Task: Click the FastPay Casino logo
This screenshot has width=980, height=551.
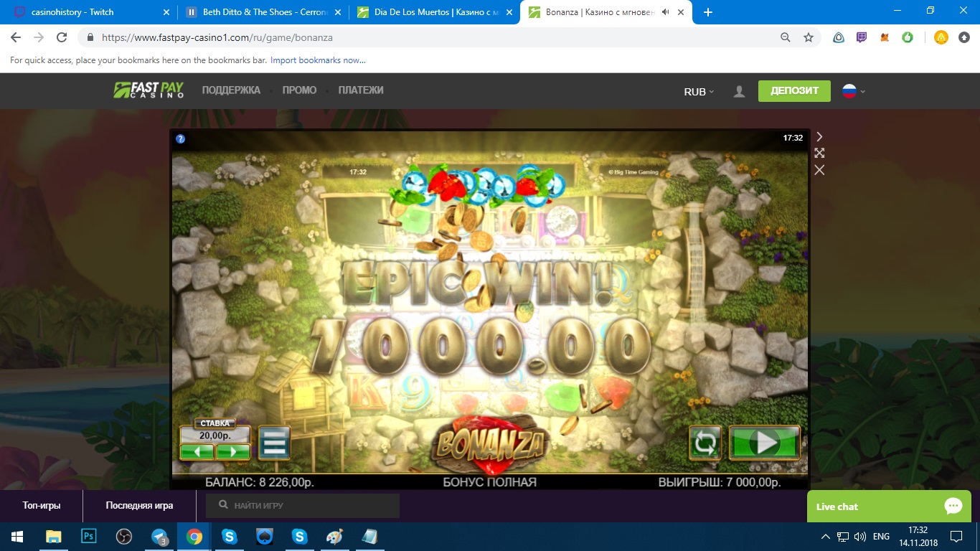Action: (149, 90)
